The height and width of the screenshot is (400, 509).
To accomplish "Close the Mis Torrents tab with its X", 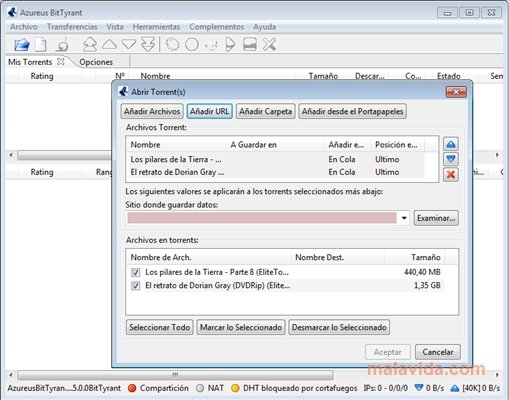I will (x=61, y=62).
